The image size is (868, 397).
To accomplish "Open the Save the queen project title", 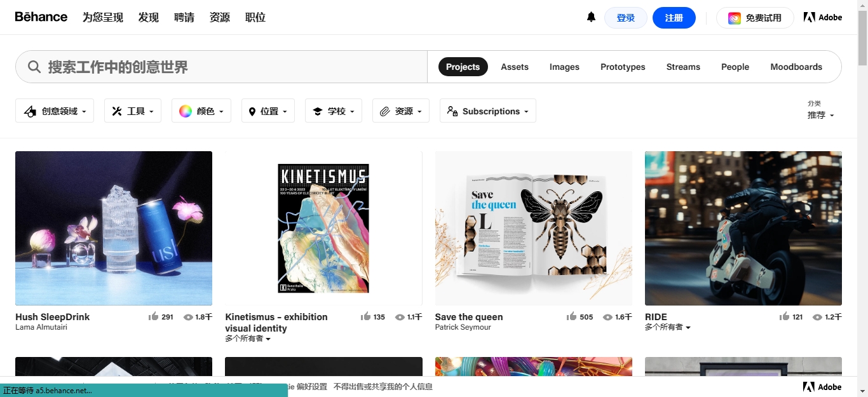I will coord(469,317).
